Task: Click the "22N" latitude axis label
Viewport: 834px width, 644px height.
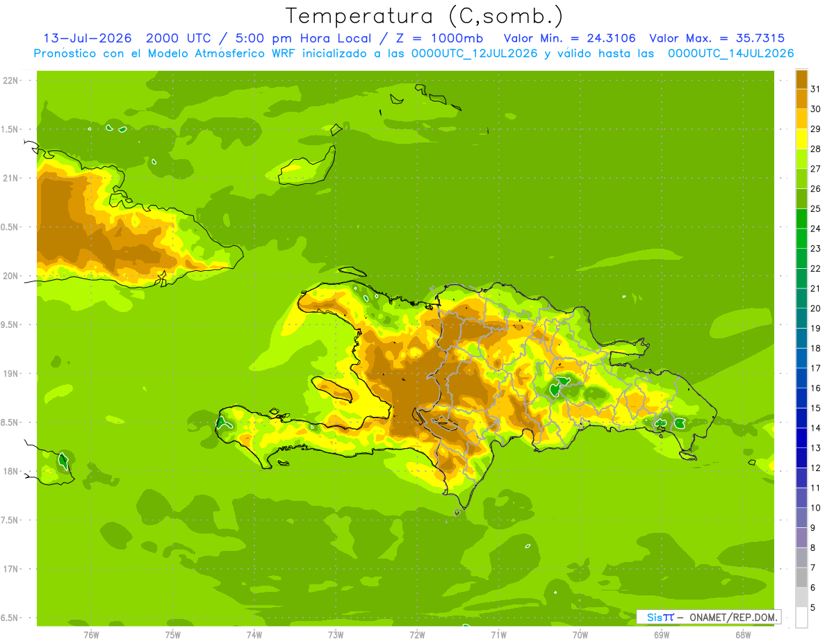Action: (x=11, y=81)
